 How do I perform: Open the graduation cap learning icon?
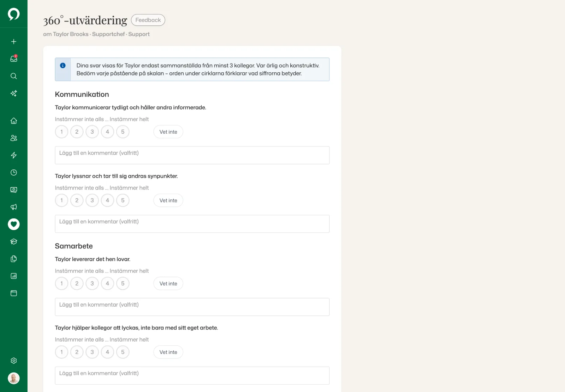point(14,242)
